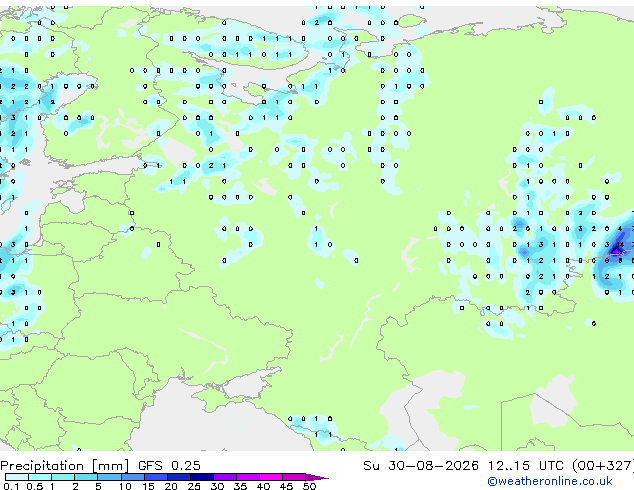
Task: Click the 20–25 mm legend swatch
Action: [178, 477]
